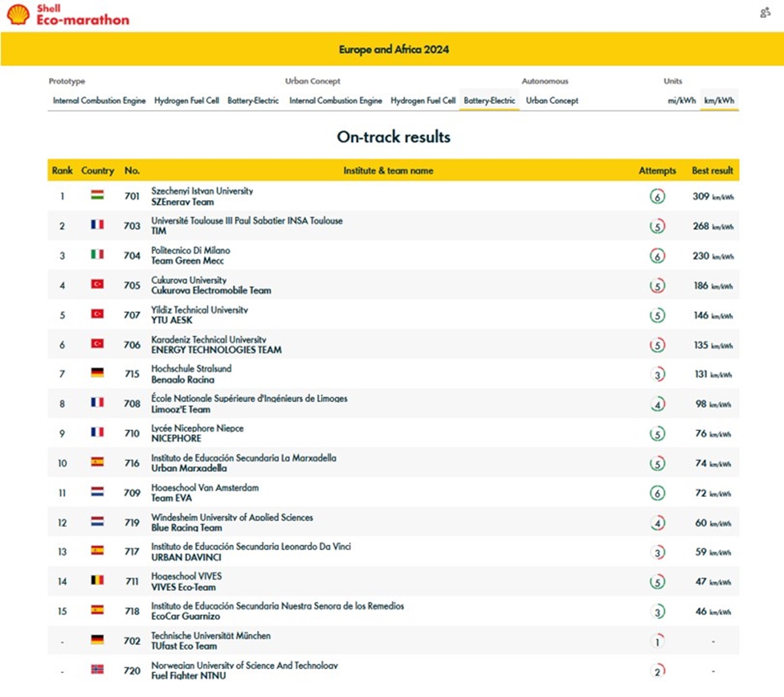
Task: Select the Prototype Battery-Electric tab
Action: point(253,101)
